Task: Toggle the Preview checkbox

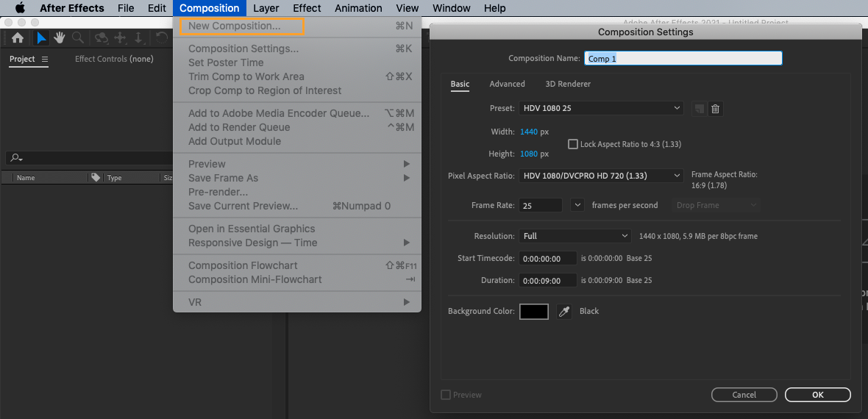Action: point(445,395)
